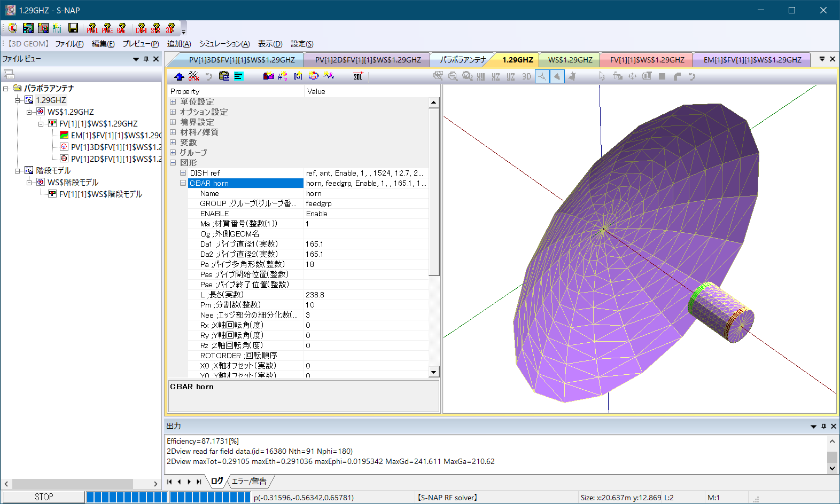Open the 追加(A) menu

point(179,44)
